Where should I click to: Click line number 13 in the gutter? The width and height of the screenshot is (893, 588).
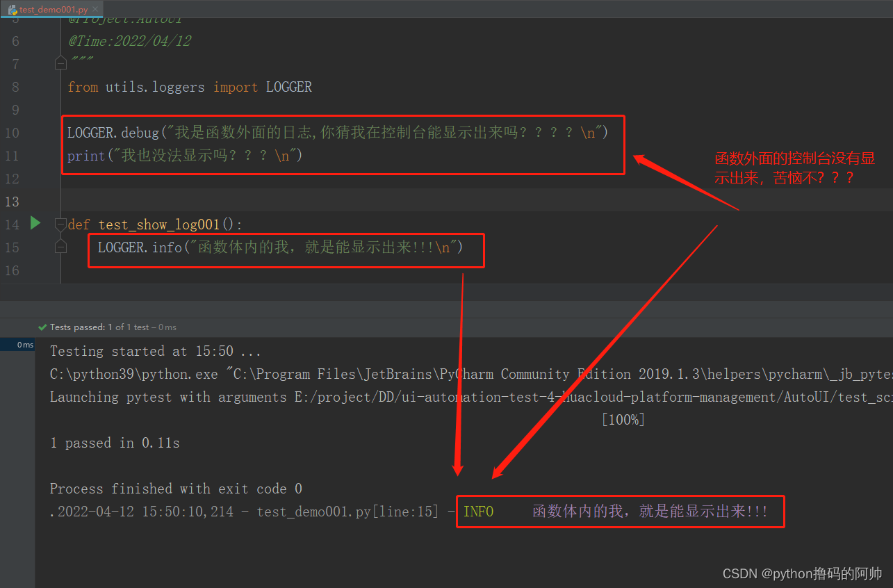pos(12,202)
